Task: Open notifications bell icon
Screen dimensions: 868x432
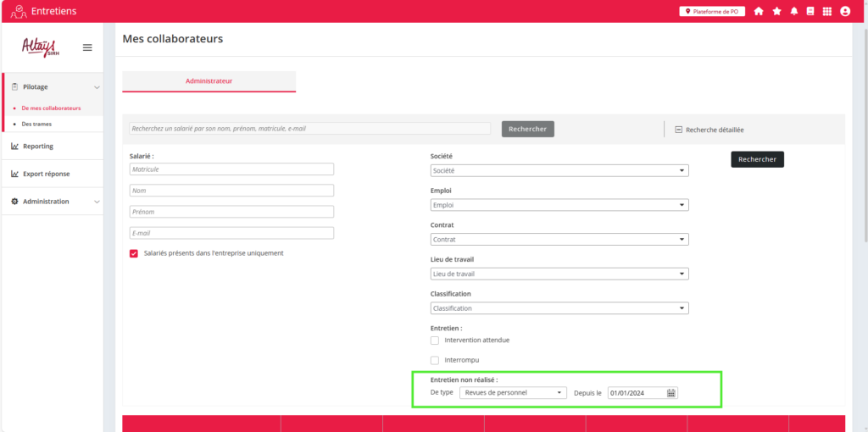Action: point(794,11)
